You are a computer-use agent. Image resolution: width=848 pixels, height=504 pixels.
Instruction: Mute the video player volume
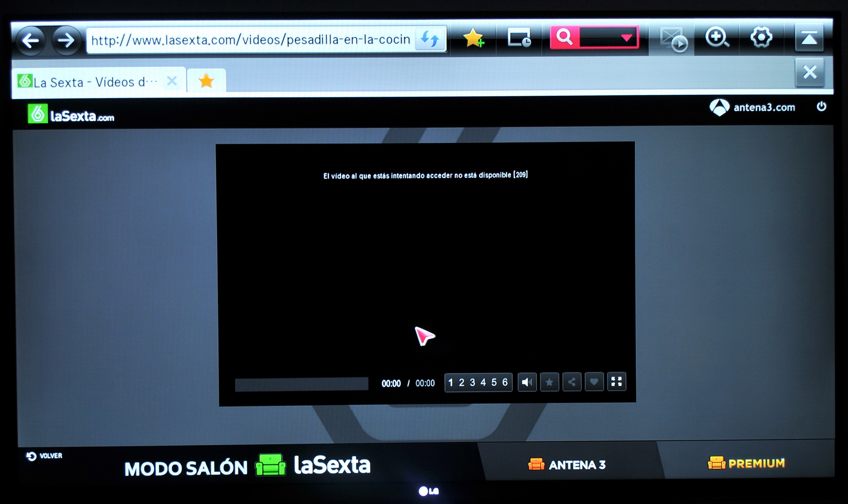tap(527, 382)
